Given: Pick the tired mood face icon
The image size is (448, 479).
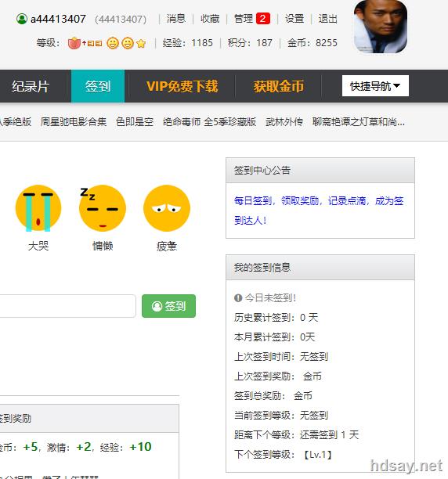Looking at the screenshot, I should tap(167, 208).
